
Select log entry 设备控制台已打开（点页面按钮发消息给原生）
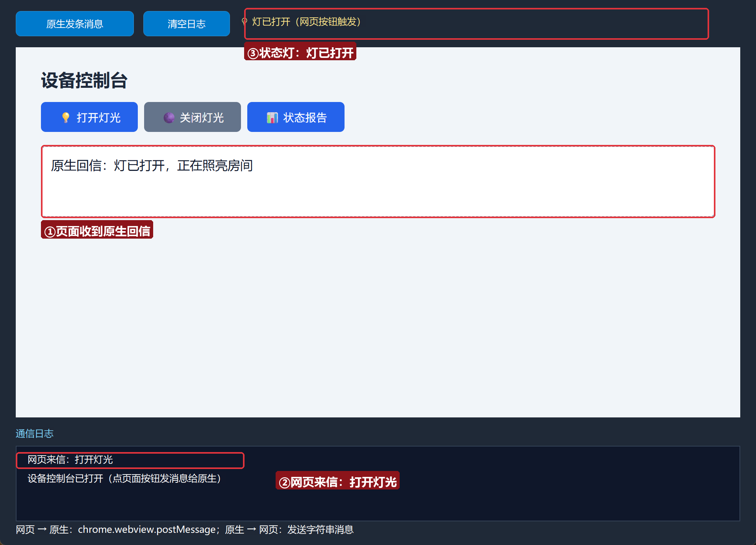click(x=124, y=478)
